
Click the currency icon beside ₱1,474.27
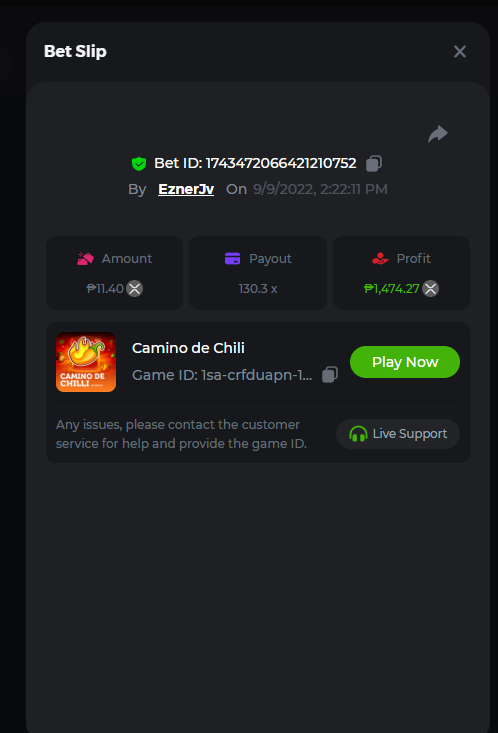[x=431, y=288]
